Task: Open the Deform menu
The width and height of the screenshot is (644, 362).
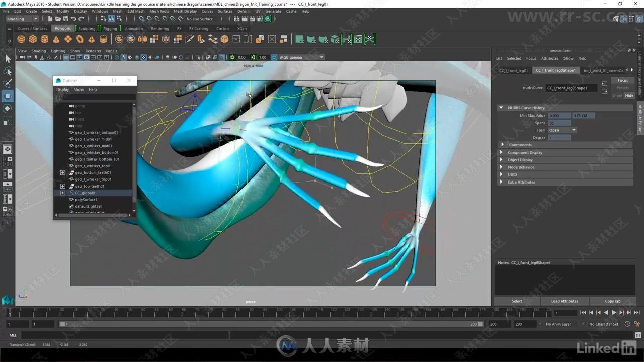Action: [x=244, y=11]
